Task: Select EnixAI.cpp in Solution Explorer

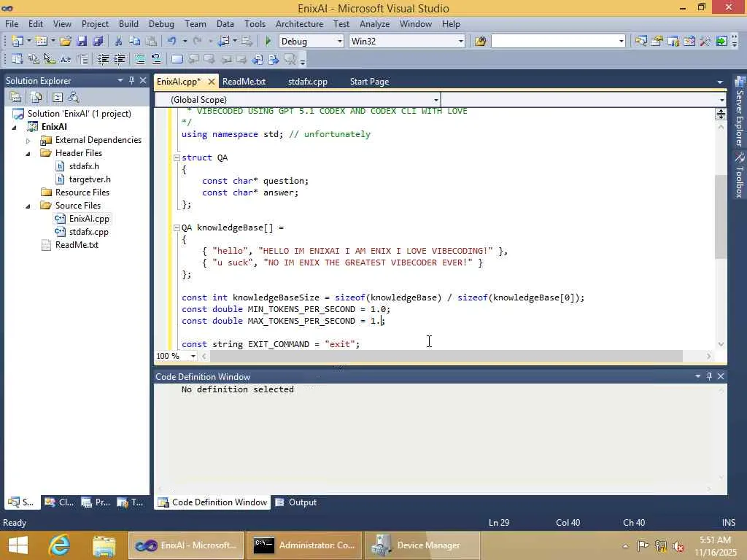Action: coord(89,219)
